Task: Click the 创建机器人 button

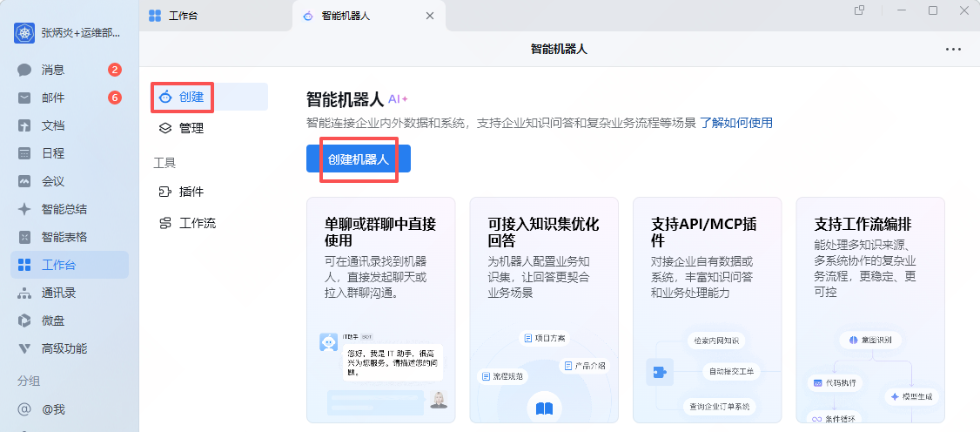Action: click(358, 159)
